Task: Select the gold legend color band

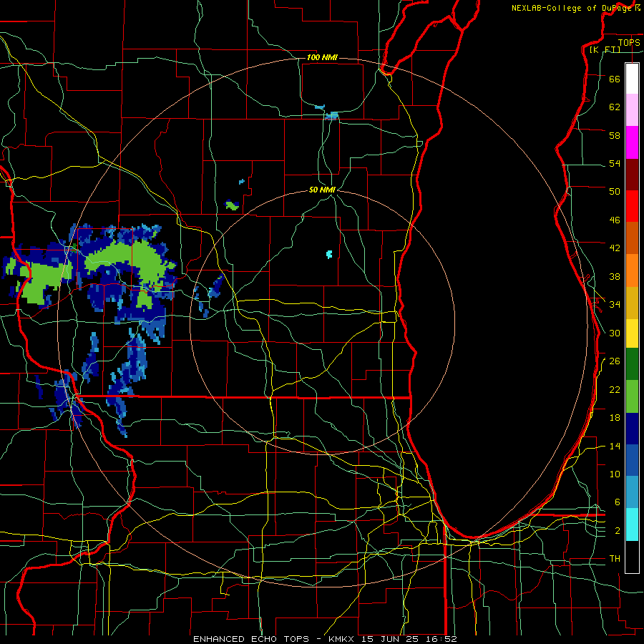Action: tap(632, 303)
